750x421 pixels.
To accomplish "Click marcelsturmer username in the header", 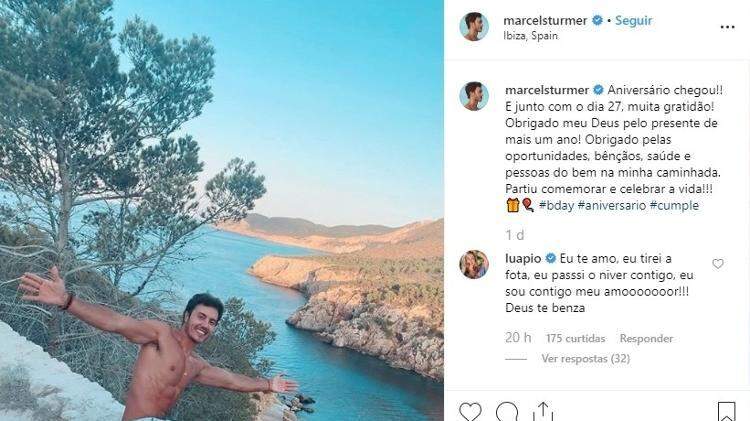I will (547, 20).
